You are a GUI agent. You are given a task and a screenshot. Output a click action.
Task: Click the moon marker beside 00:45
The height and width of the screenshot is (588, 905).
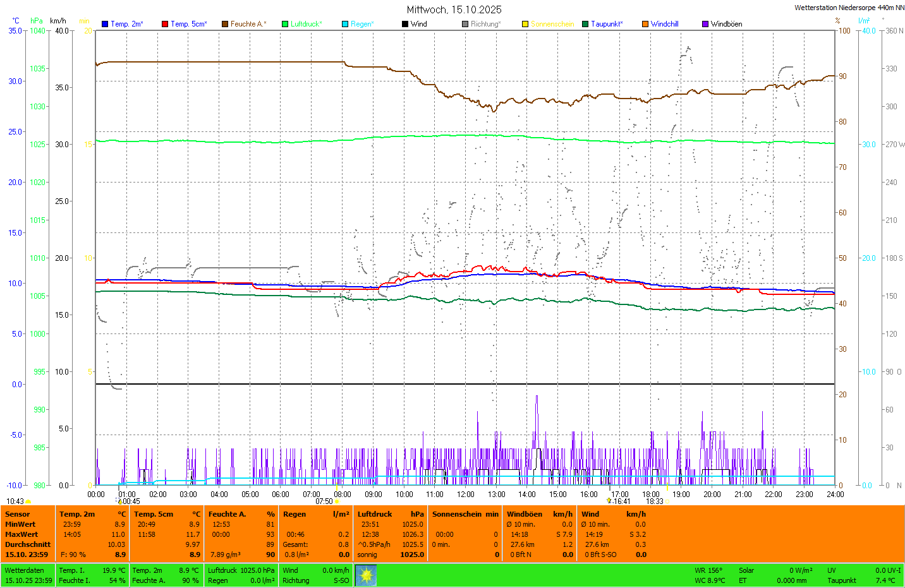tap(120, 501)
